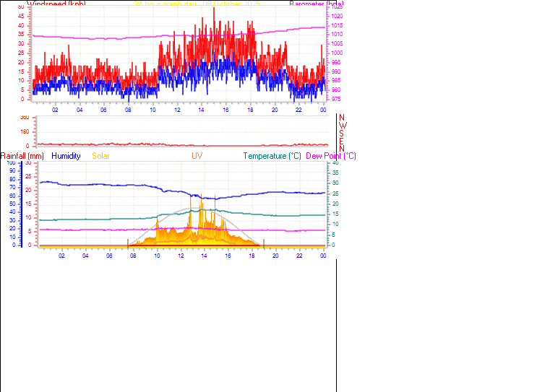Screen dimensions: 550x392
Task: Click the 14 hour tick on lower chart
Action: (204, 256)
